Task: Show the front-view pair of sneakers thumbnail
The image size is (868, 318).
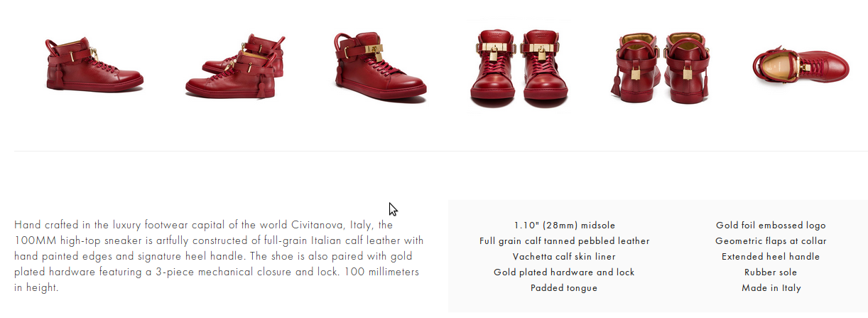Action: click(525, 68)
